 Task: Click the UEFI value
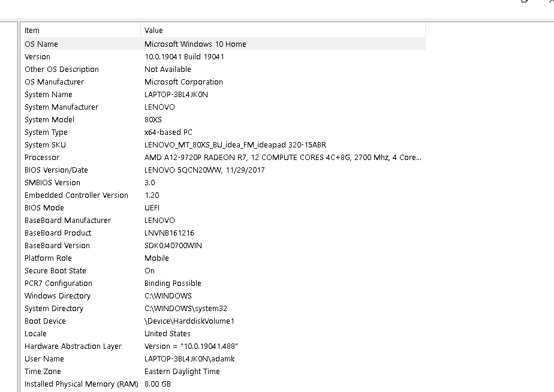(x=152, y=208)
